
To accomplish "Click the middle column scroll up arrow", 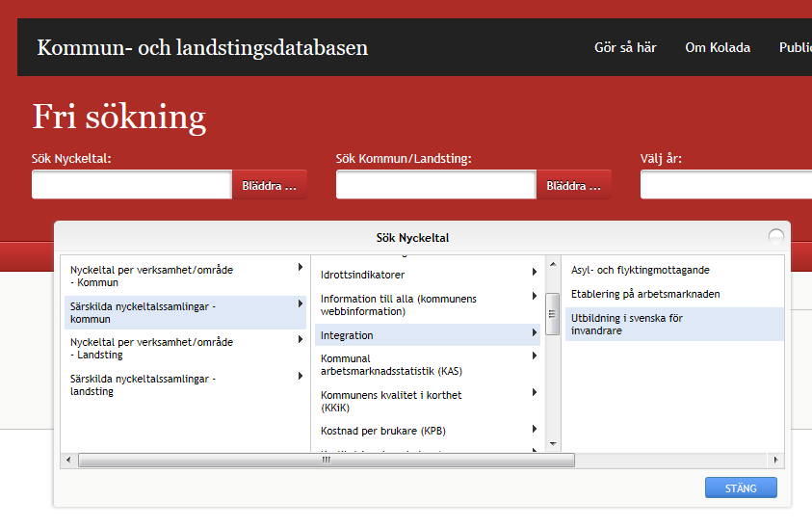I will pyautogui.click(x=553, y=264).
